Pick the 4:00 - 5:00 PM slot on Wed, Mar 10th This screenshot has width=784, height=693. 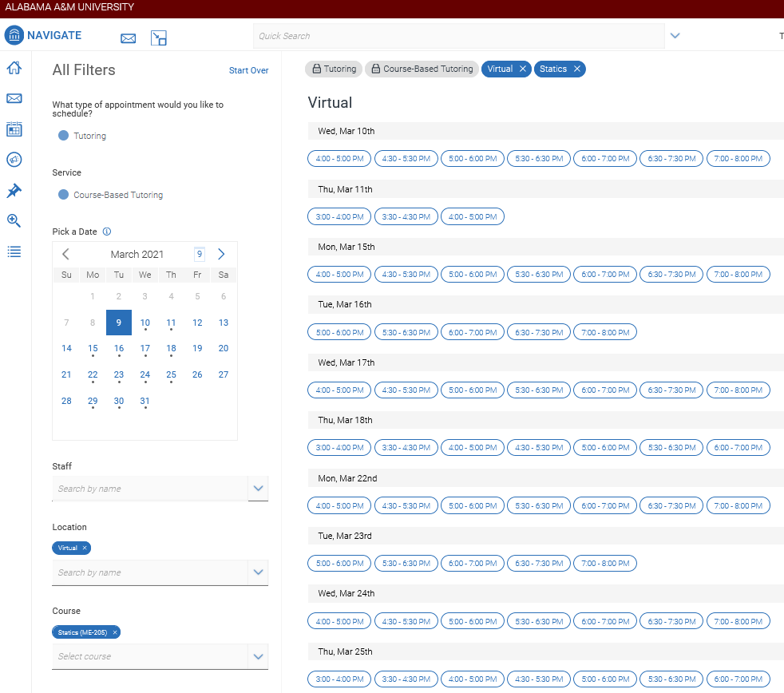tap(339, 159)
